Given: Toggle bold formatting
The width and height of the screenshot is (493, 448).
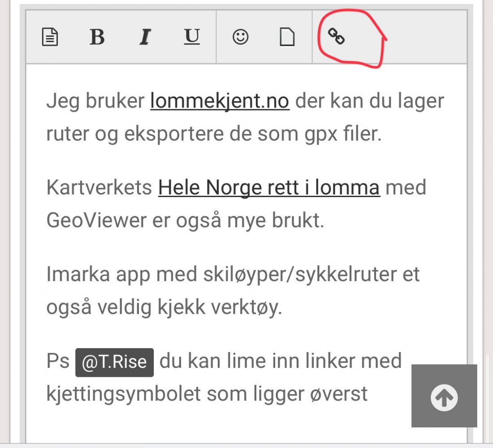Looking at the screenshot, I should (97, 37).
